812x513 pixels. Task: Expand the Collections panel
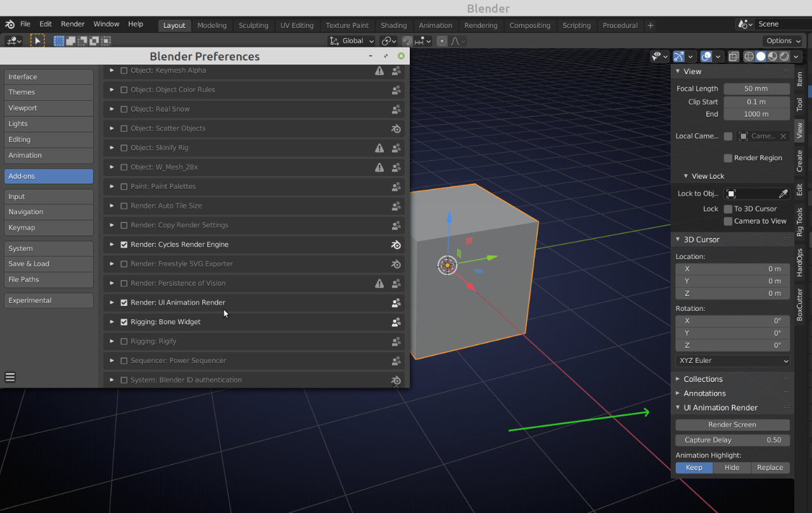(x=703, y=379)
